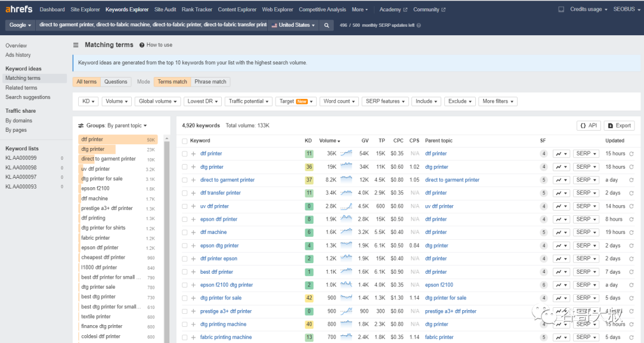Select the dtg printer for sale group
Screen dimensions: 644x343
(x=118, y=179)
